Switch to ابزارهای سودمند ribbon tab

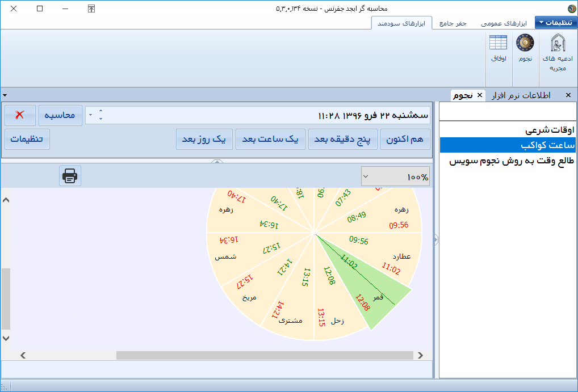coord(401,23)
